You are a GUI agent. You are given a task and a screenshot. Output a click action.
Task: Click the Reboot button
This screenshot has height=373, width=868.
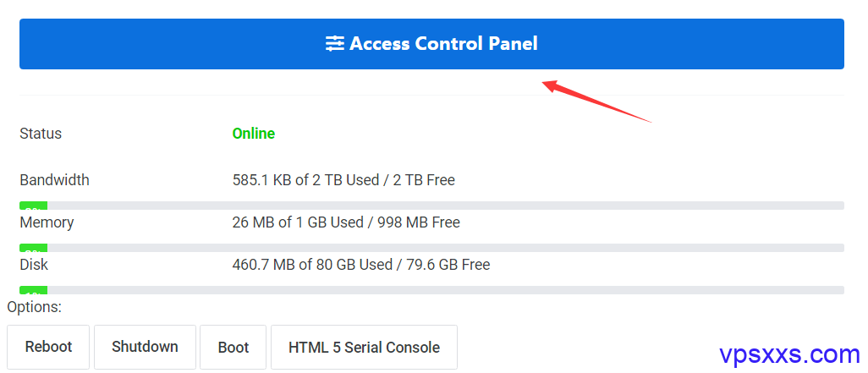point(48,347)
